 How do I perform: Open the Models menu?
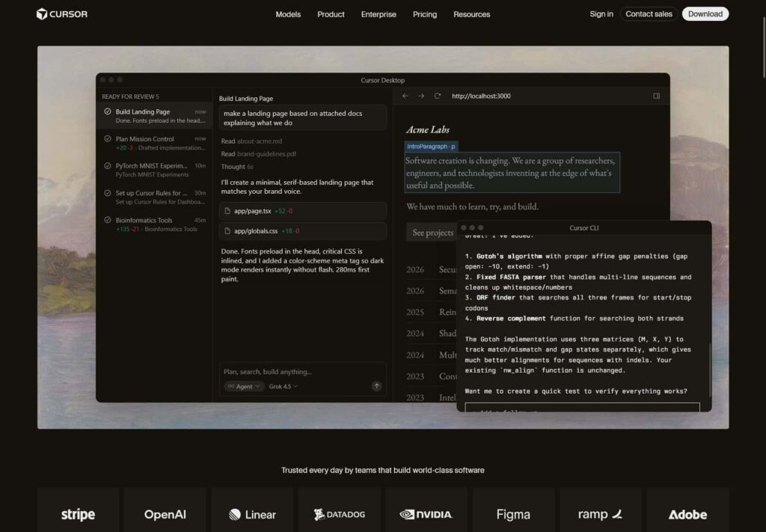288,14
